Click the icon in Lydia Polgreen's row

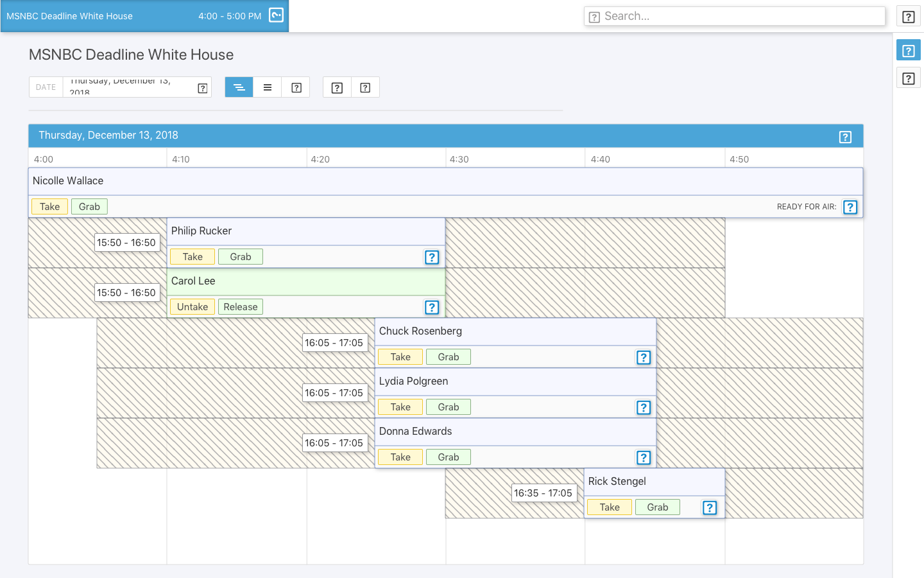tap(643, 407)
